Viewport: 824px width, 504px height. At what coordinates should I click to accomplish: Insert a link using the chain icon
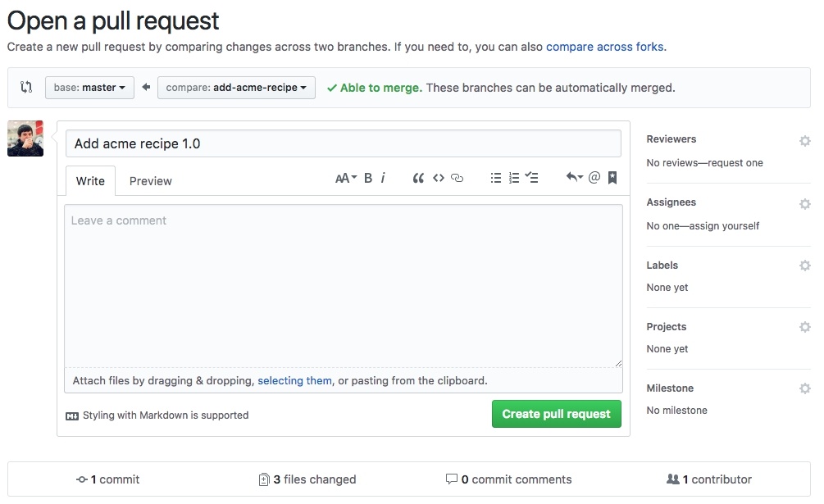coord(457,177)
